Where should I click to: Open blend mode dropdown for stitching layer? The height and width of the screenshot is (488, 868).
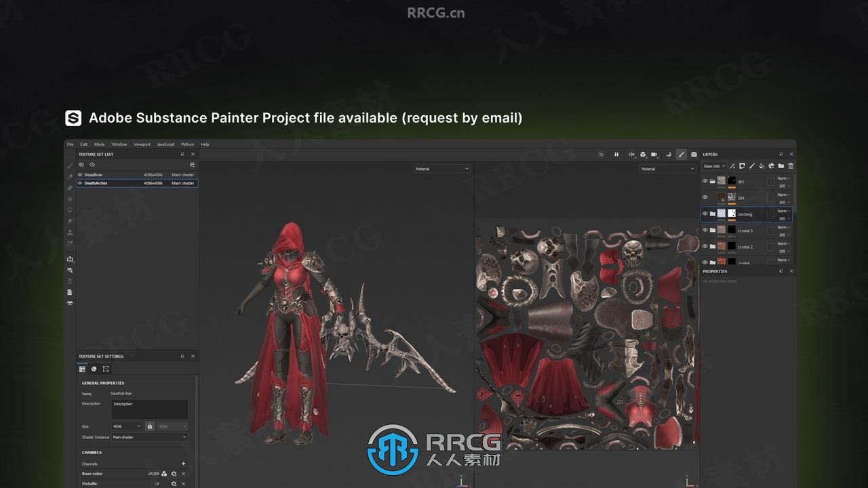(783, 211)
